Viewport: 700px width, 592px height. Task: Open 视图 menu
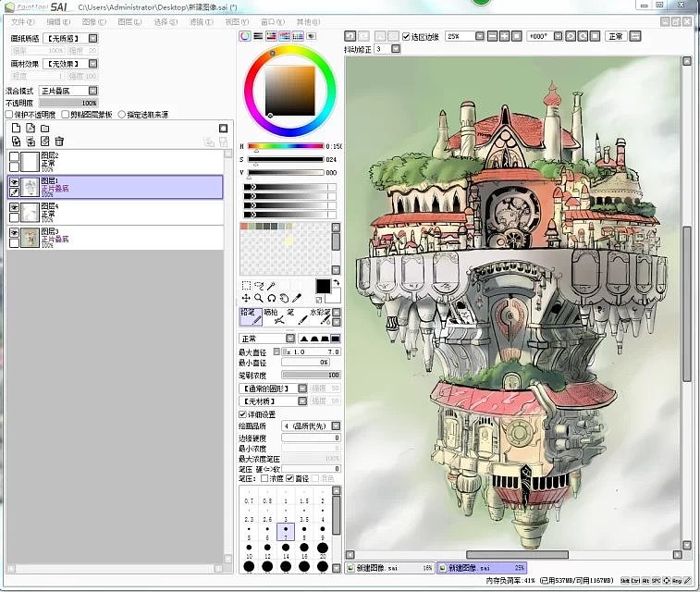point(237,22)
